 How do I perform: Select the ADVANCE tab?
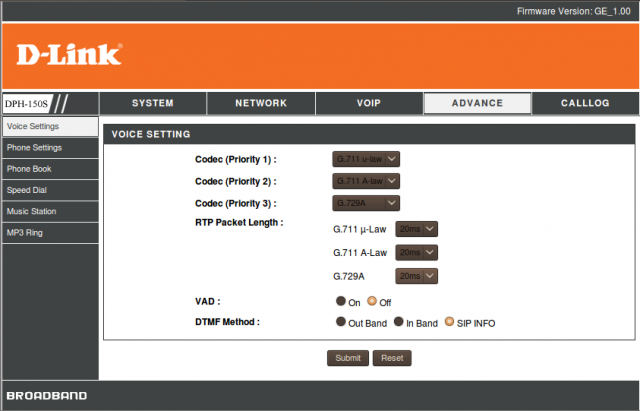coord(477,103)
